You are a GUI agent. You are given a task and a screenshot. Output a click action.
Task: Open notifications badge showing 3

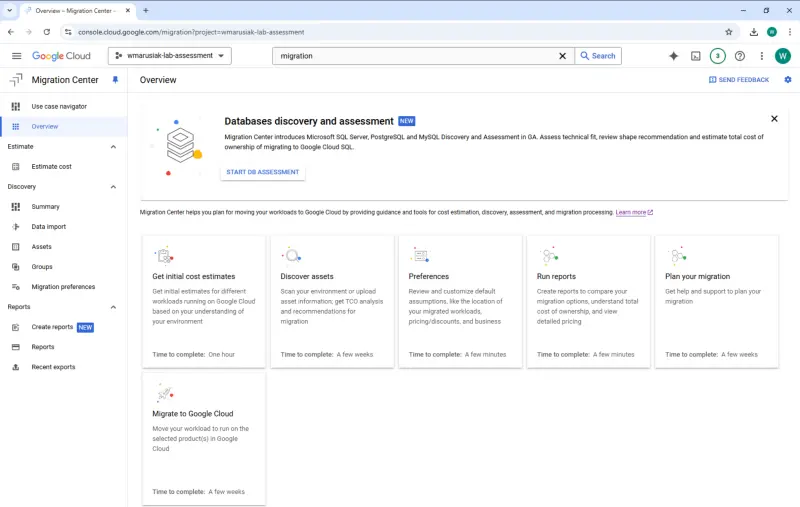coord(717,56)
